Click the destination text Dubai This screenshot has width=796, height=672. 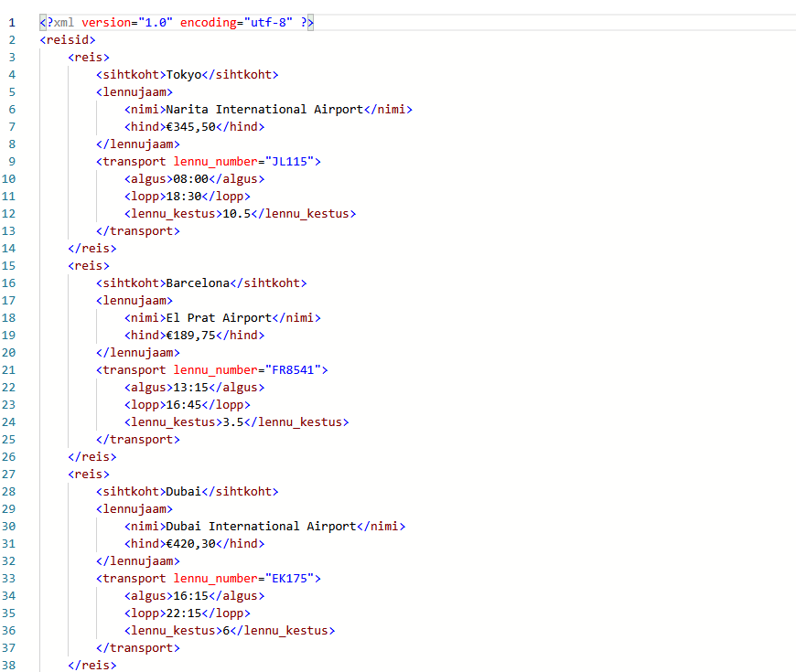point(183,492)
